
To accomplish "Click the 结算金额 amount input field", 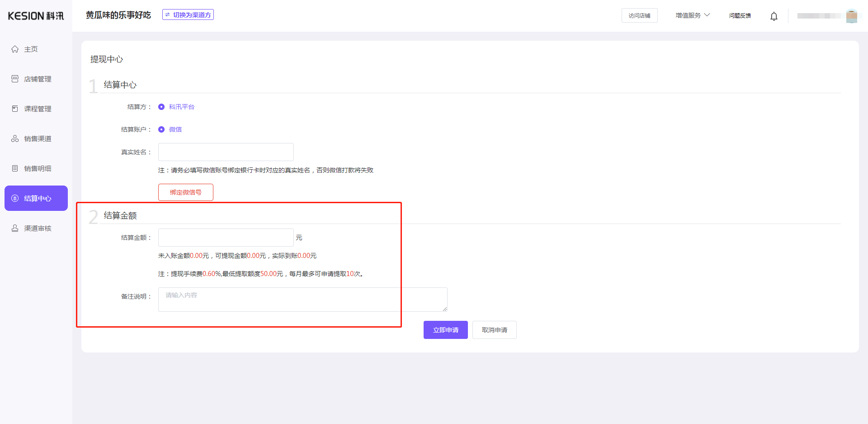I will click(x=226, y=237).
